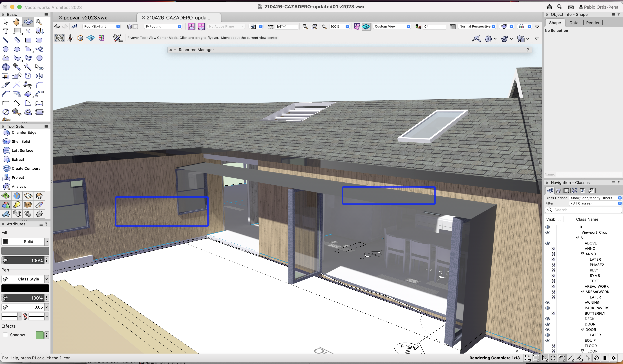The height and width of the screenshot is (364, 623).
Task: Dismiss the Resource Manager bar
Action: point(171,50)
